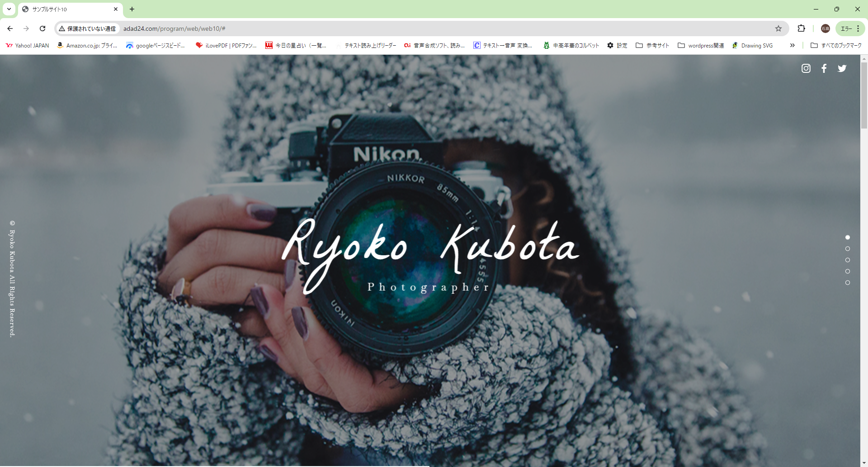Open the 音声合成ソフト bookmark
868x467 pixels.
(x=434, y=45)
